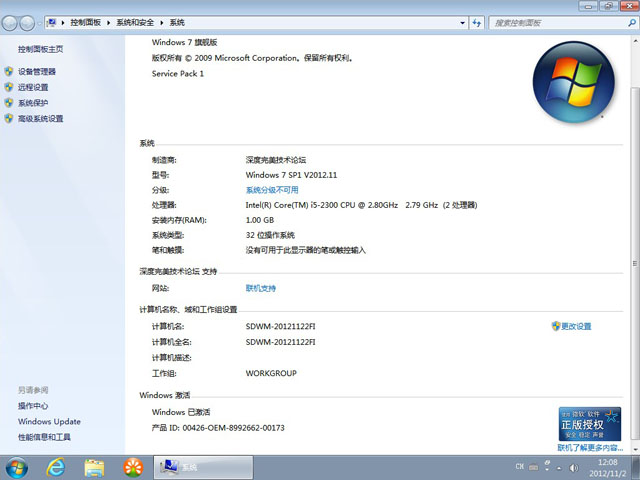The width and height of the screenshot is (640, 480).
Task: Launch Internet Explorer from the taskbar
Action: (56, 467)
